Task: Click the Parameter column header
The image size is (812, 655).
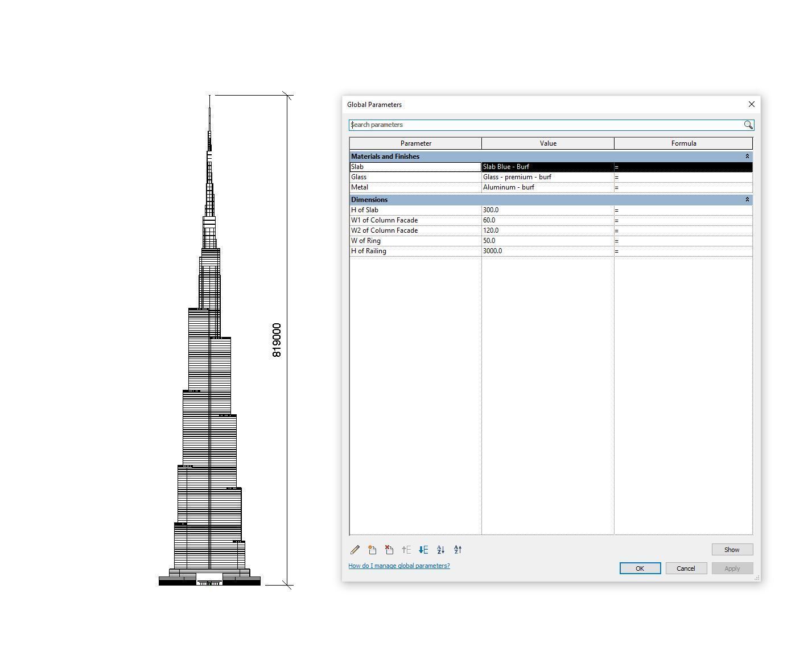Action: click(x=415, y=143)
